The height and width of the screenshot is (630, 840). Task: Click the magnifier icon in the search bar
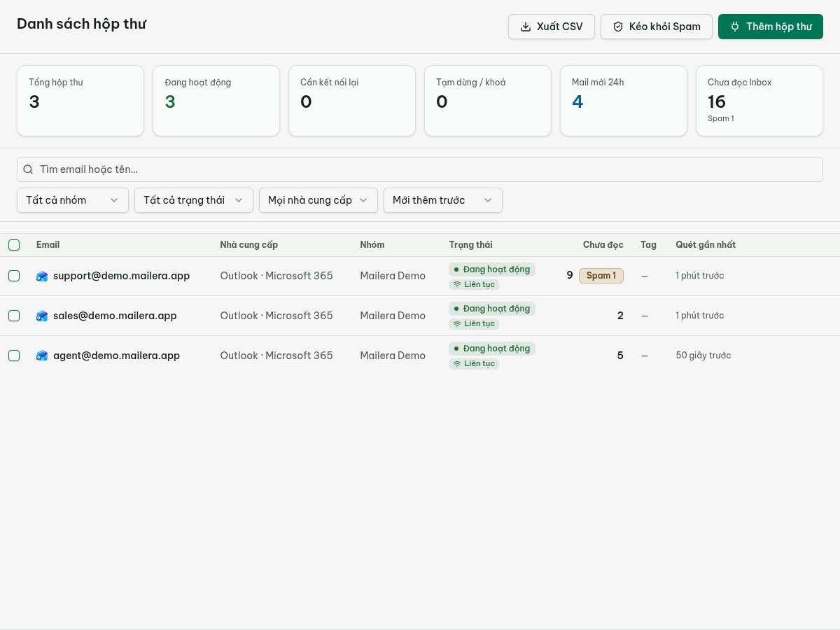click(28, 169)
